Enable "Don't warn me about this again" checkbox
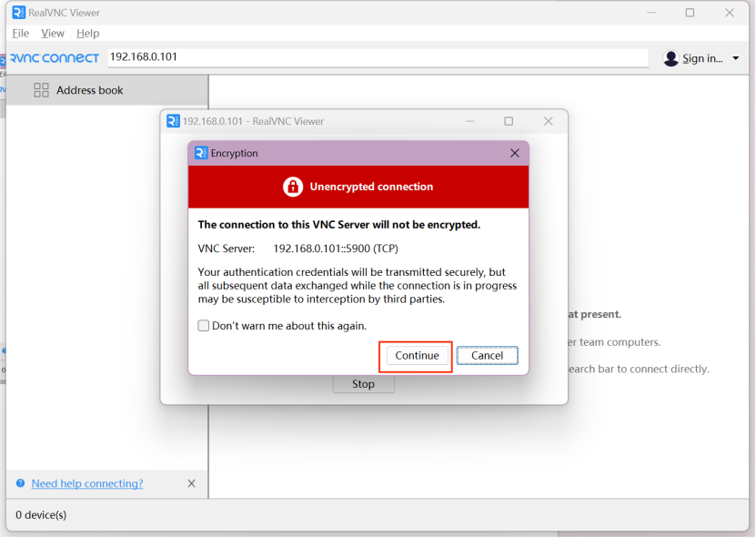 [204, 326]
